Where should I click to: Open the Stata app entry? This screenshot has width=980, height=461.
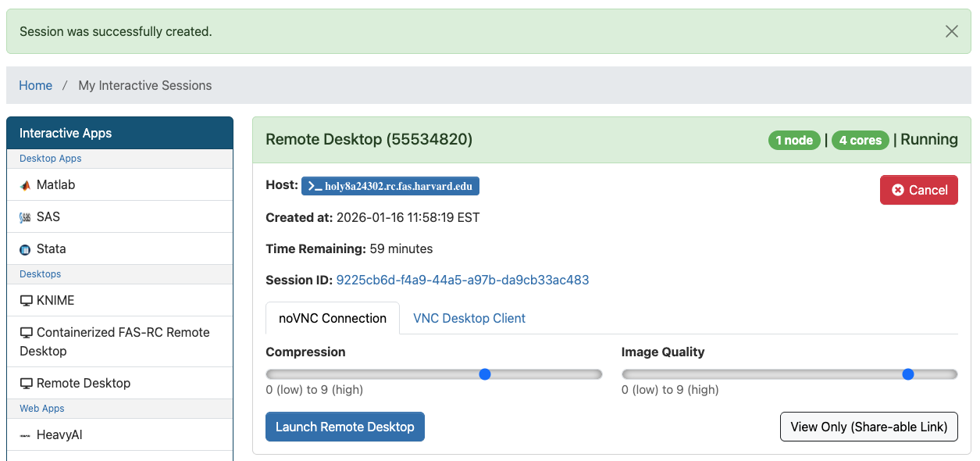(52, 249)
